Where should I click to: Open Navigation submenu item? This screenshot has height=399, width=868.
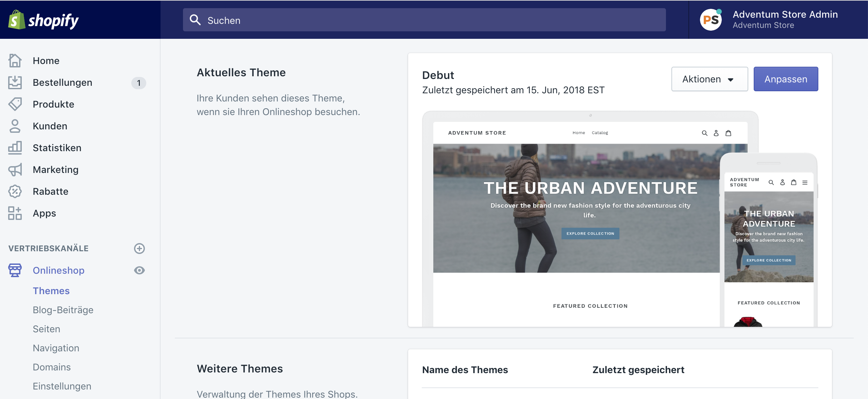[x=56, y=348]
